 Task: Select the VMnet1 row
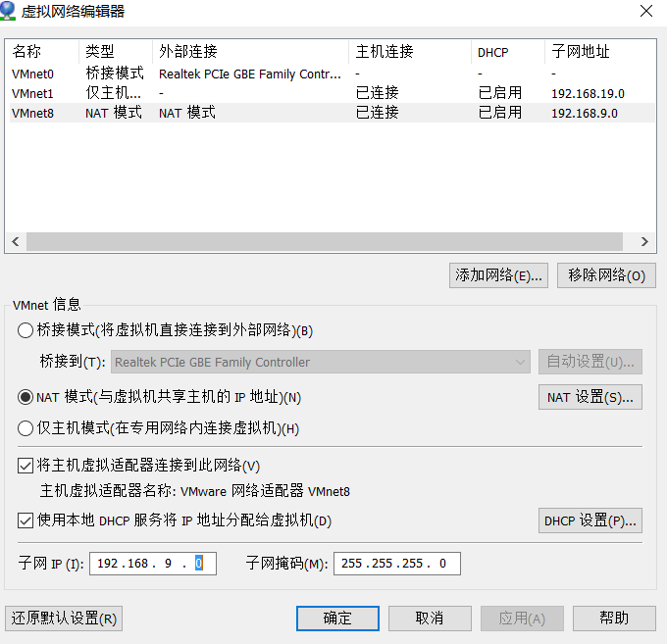[x=332, y=93]
